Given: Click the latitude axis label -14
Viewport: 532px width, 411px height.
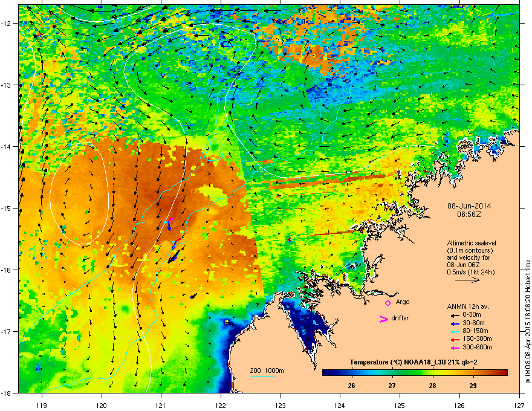Looking at the screenshot, I should point(6,146).
